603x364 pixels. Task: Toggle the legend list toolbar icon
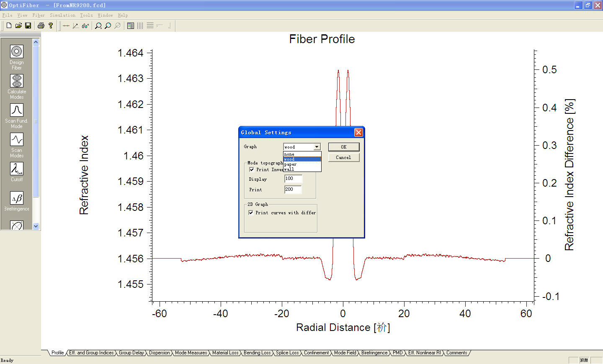click(x=131, y=26)
